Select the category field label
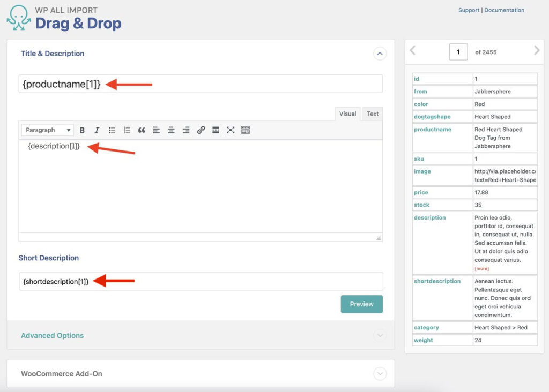549x392 pixels. coord(426,328)
